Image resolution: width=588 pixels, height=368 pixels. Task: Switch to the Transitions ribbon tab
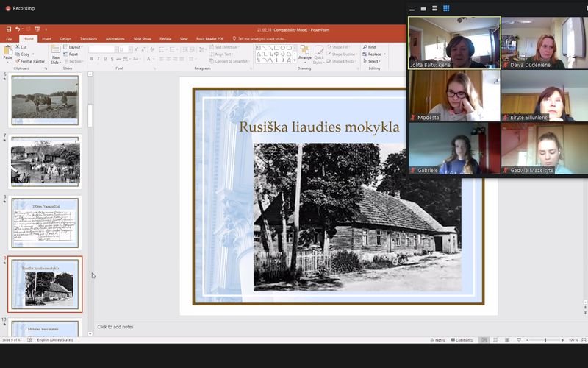pos(88,38)
